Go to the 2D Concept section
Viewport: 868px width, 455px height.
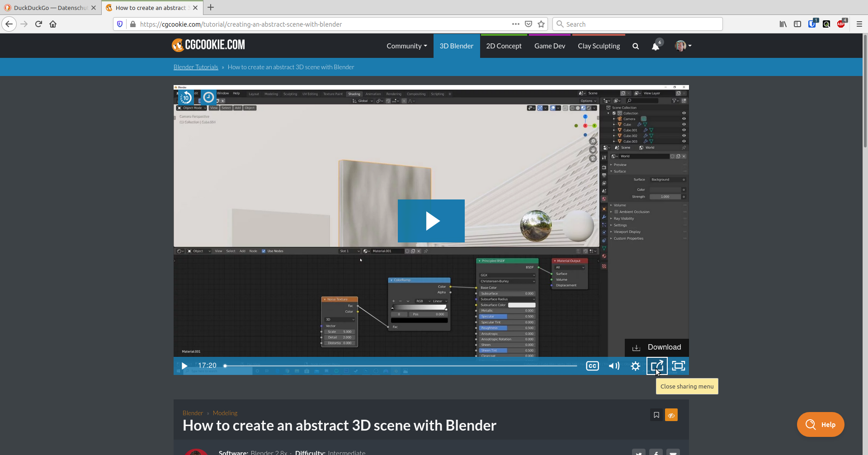coord(504,46)
